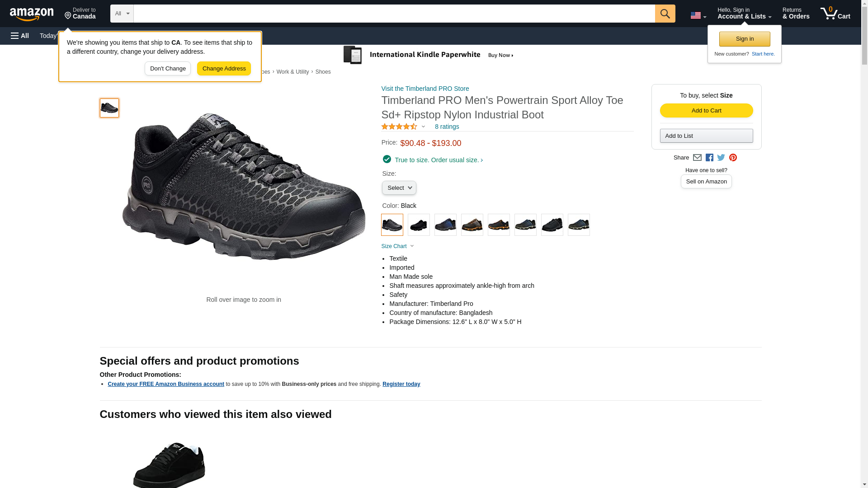Click the product image thumbnail
This screenshot has width=868, height=488.
click(109, 108)
